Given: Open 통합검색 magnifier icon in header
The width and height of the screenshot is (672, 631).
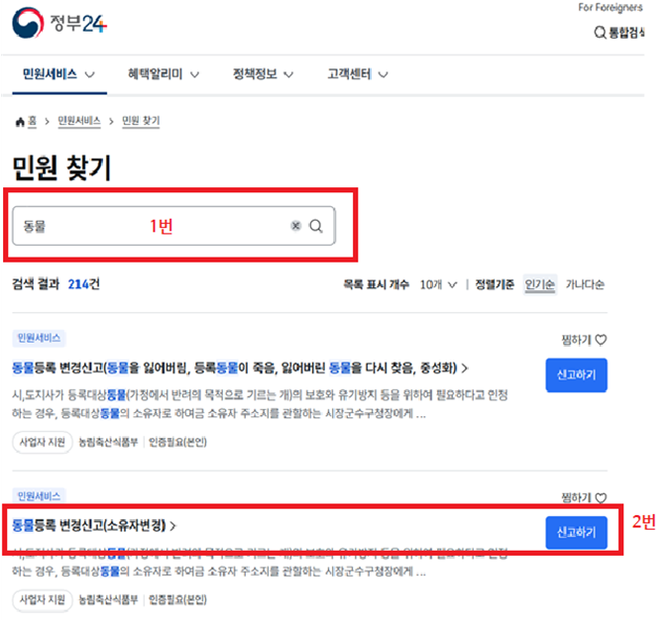Looking at the screenshot, I should [600, 33].
